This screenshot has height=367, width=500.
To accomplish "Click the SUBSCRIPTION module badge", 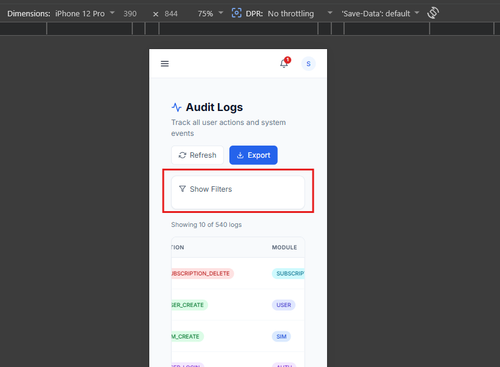I will point(288,274).
